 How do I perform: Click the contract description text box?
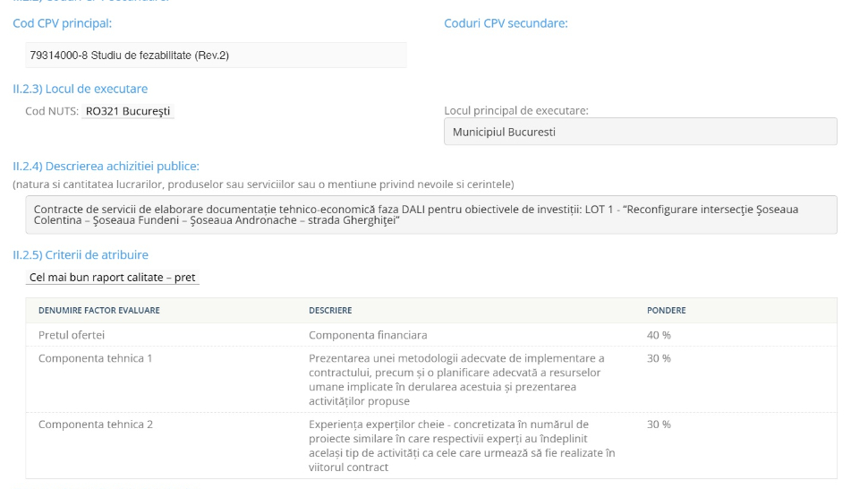click(x=431, y=215)
